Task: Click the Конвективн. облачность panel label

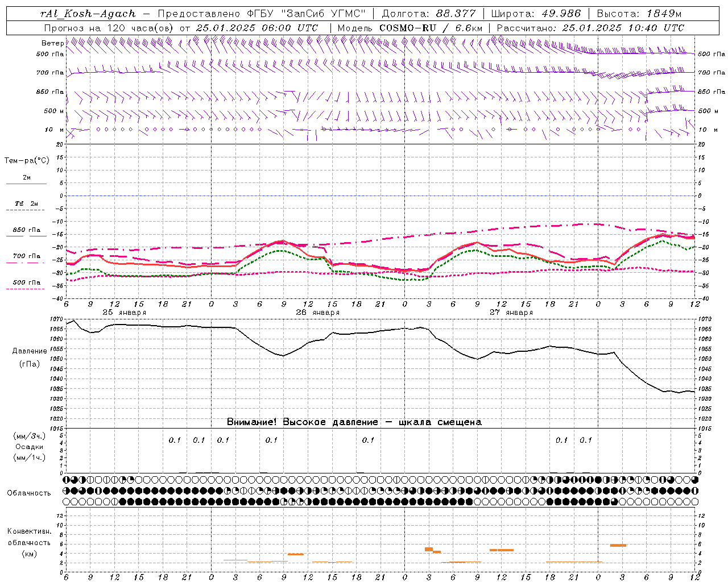Action: pos(29,537)
